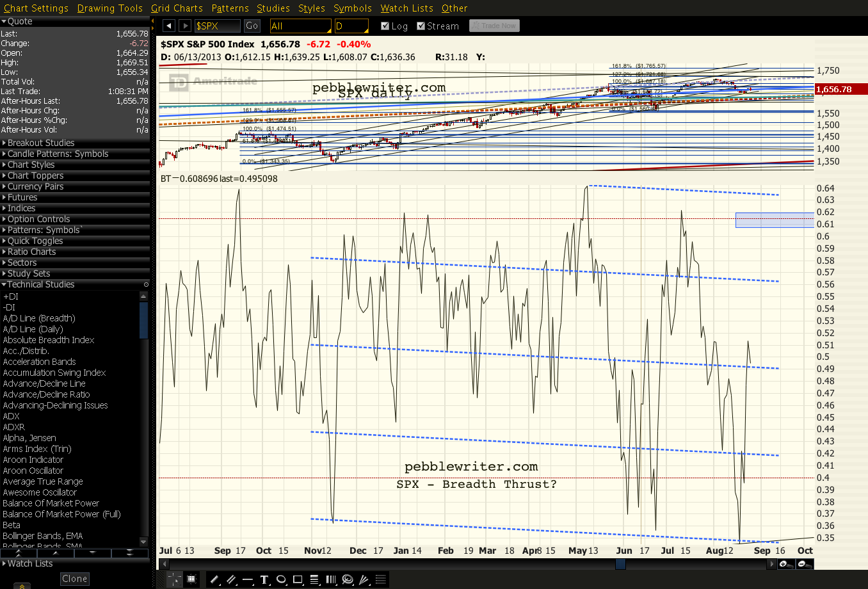Select the trend line drawing tool
The image size is (868, 589).
pos(214,579)
